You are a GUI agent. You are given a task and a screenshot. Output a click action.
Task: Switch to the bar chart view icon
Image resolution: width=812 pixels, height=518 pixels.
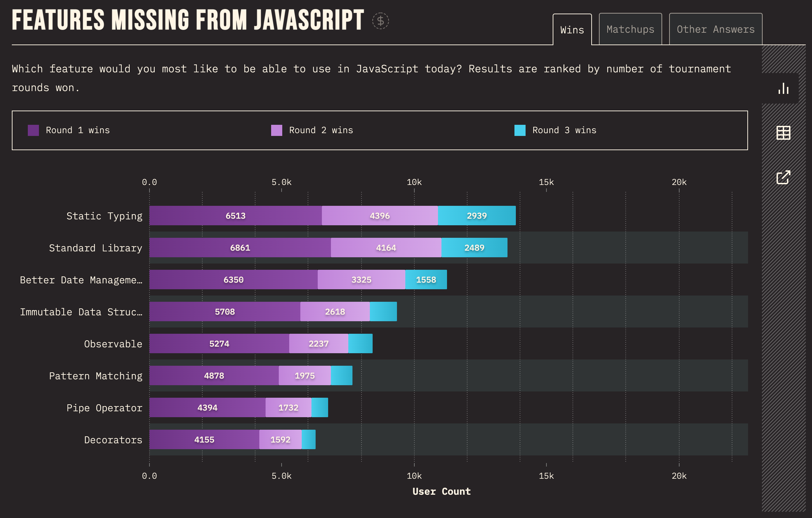click(783, 88)
